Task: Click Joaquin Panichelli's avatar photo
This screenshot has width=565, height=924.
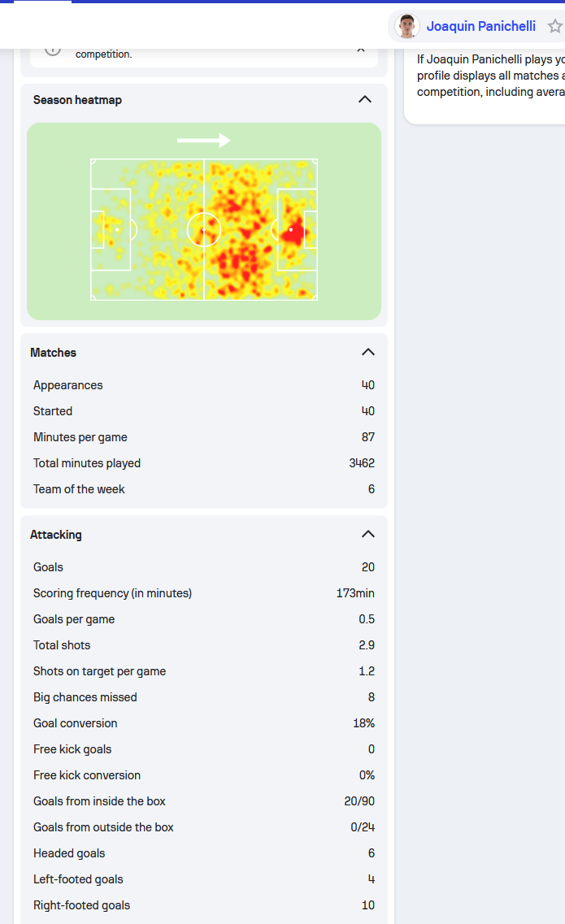Action: [x=407, y=26]
